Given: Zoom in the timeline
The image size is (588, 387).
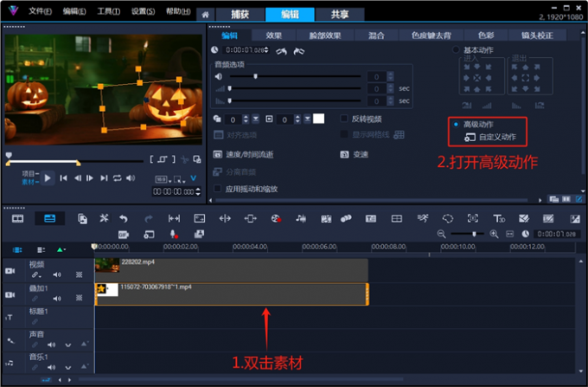Looking at the screenshot, I should tap(494, 235).
